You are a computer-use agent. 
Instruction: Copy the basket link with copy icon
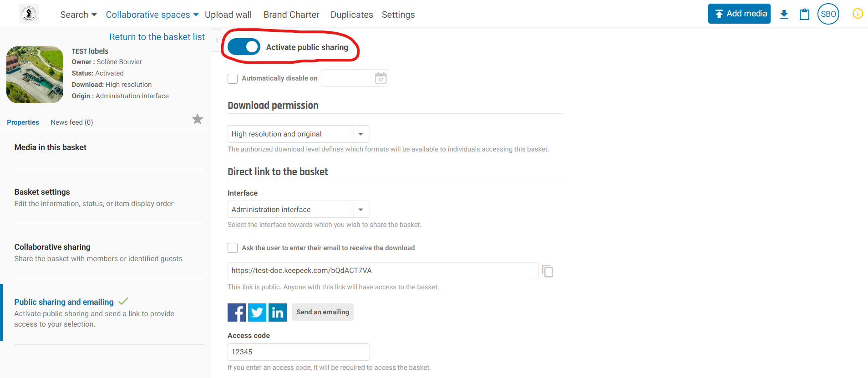[x=548, y=271]
